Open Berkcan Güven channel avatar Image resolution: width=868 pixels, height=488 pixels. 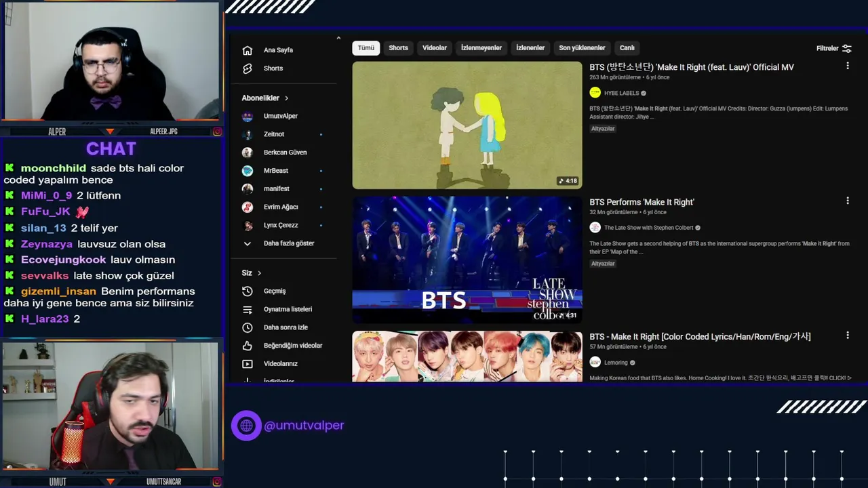(x=248, y=152)
